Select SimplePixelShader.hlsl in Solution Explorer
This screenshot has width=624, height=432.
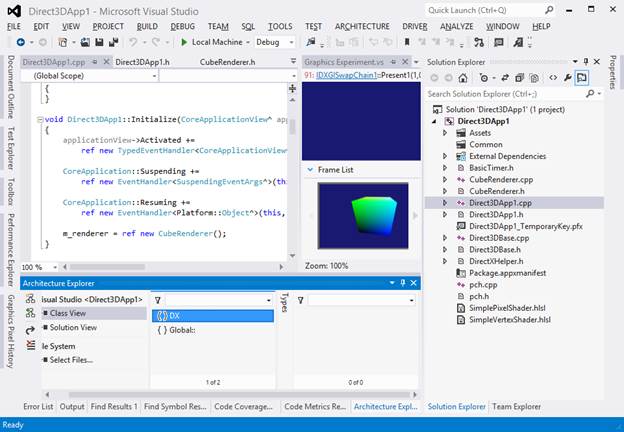pyautogui.click(x=507, y=308)
